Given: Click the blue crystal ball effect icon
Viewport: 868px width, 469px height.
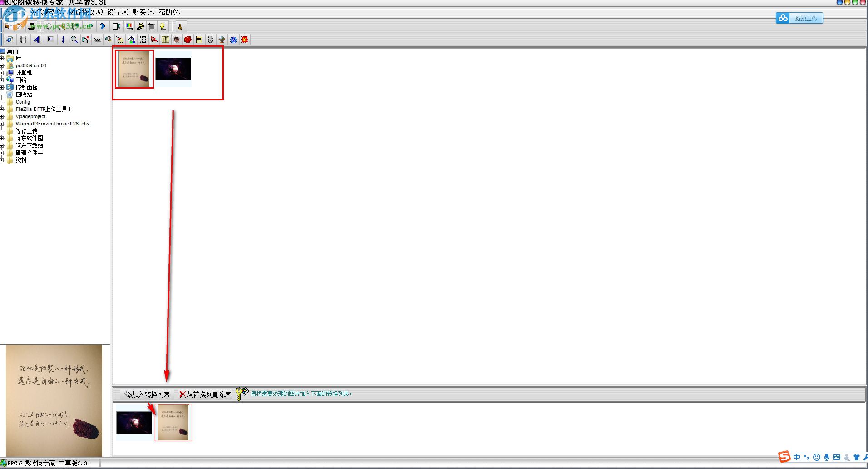Looking at the screenshot, I should (233, 40).
